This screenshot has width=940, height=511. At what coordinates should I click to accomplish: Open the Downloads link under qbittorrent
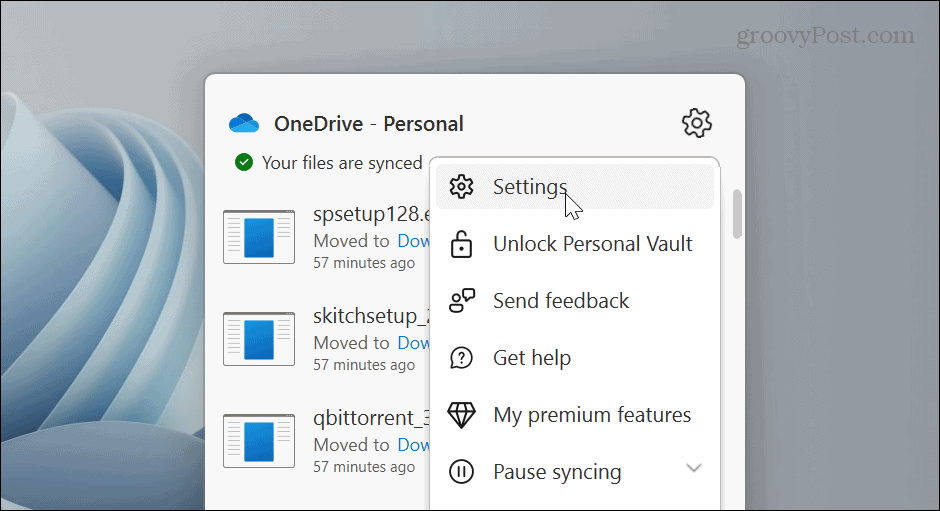pos(413,444)
